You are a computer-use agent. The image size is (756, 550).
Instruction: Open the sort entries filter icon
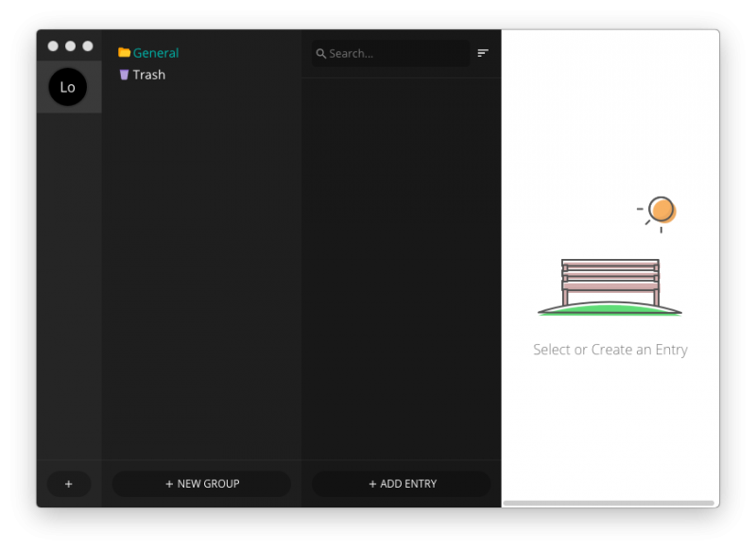[x=483, y=53]
